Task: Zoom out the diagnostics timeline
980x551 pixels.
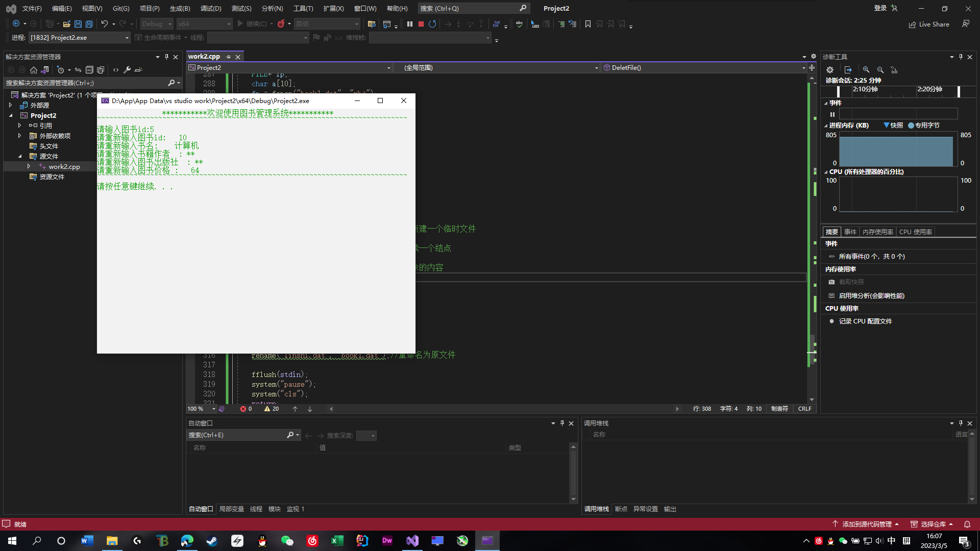Action: click(x=880, y=70)
